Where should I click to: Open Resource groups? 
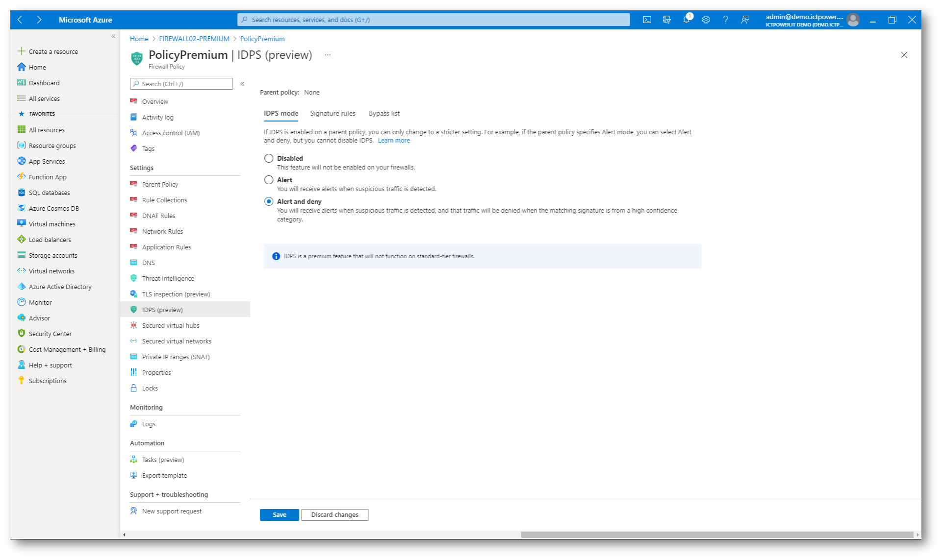coord(52,146)
